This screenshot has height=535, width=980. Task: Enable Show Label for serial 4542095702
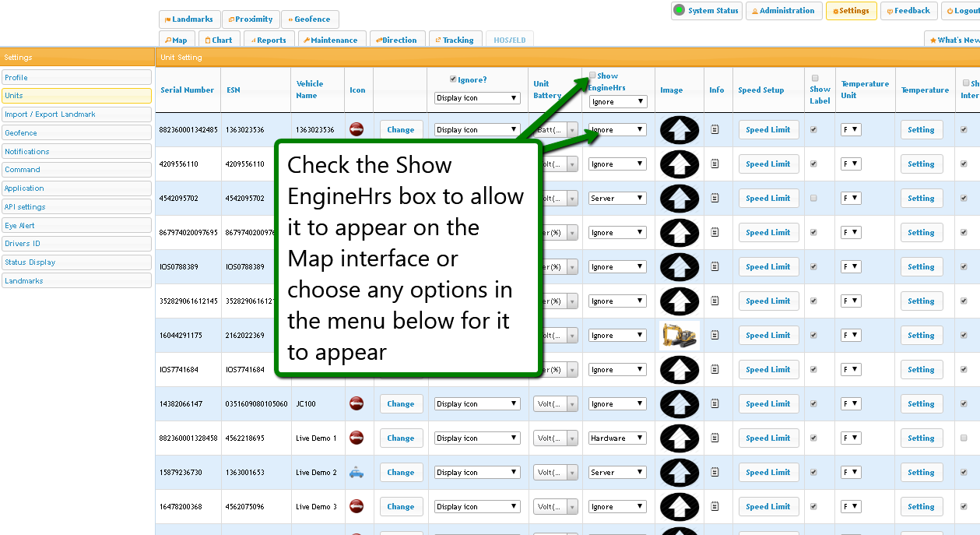[814, 199]
